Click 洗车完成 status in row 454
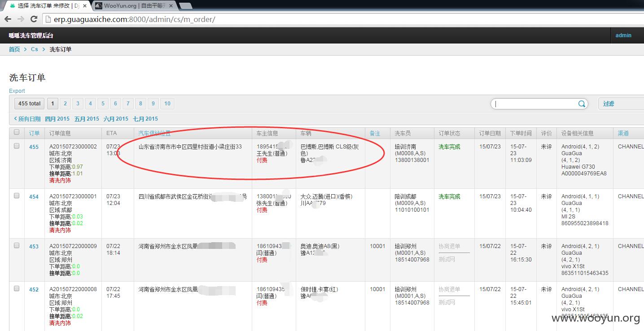This screenshot has width=644, height=331. (449, 196)
